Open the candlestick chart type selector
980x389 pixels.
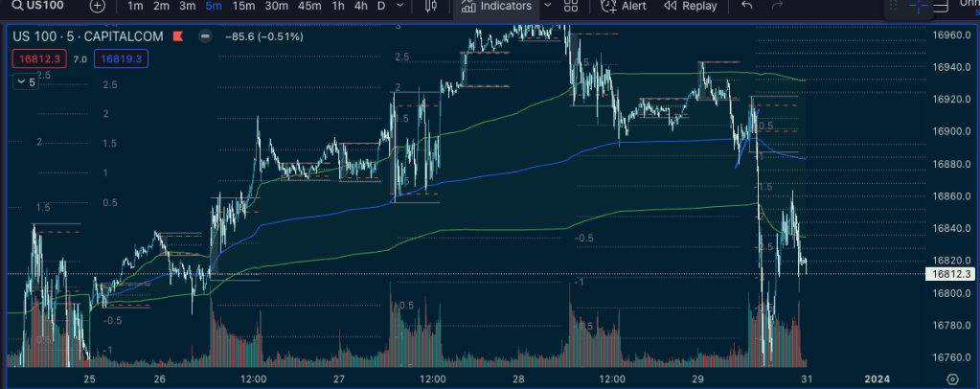430,6
